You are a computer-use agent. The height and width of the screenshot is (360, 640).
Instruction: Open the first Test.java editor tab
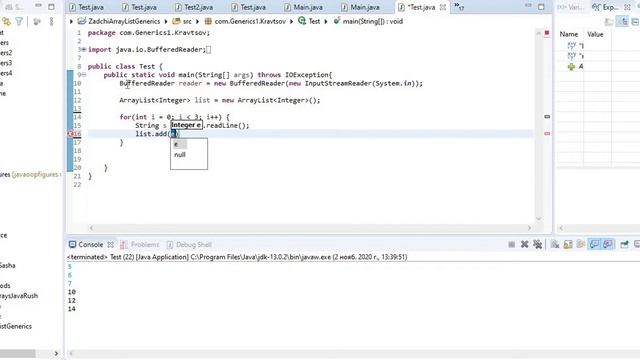coord(87,7)
